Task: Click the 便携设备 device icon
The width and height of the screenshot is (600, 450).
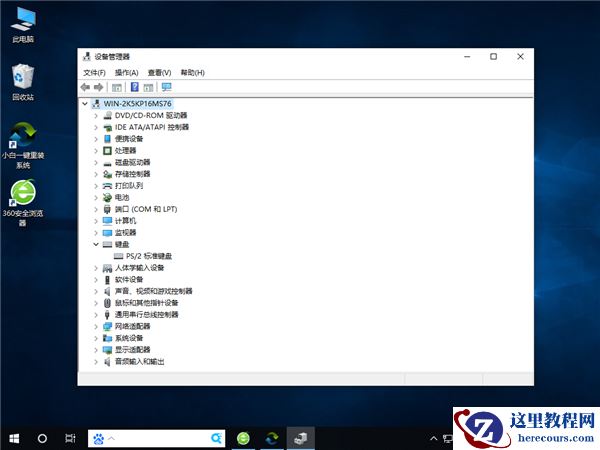Action: [x=108, y=139]
